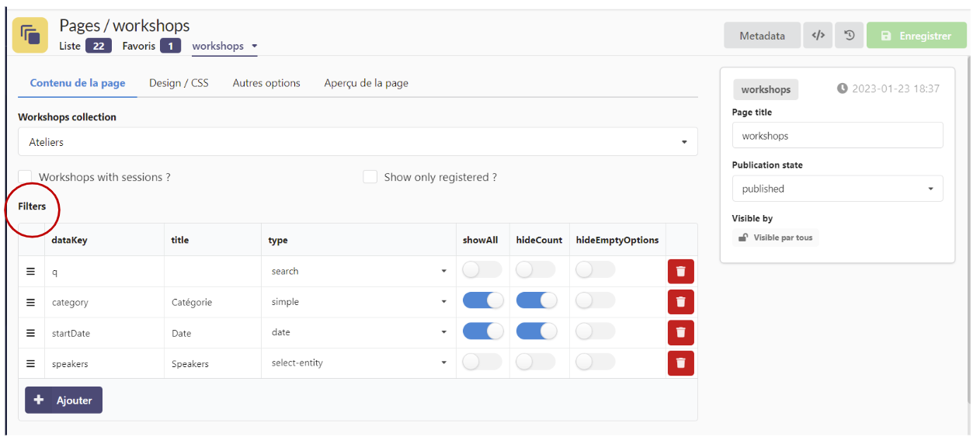Viewport: 980px width, 437px height.
Task: Check the Workshops with sessions checkbox
Action: coord(25,177)
